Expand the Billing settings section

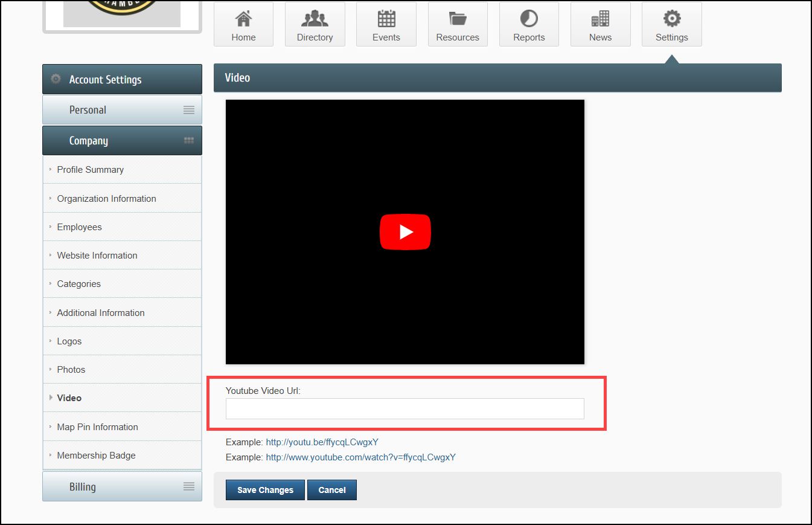122,487
